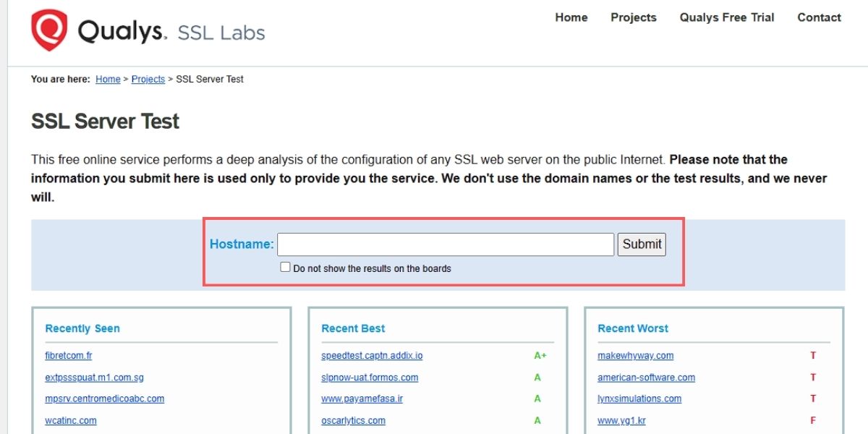This screenshot has height=434, width=868.
Task: Click the Hostname label
Action: 242,244
